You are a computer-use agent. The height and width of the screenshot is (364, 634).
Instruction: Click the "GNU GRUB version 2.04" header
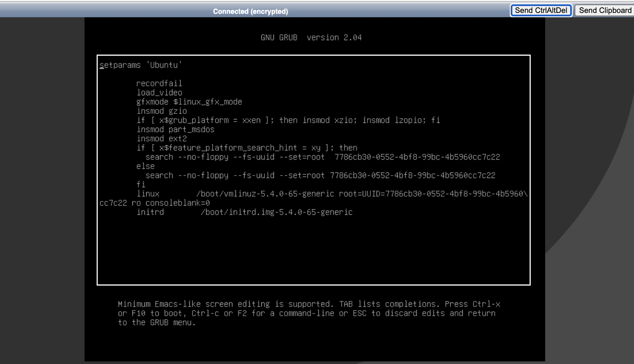coord(311,38)
